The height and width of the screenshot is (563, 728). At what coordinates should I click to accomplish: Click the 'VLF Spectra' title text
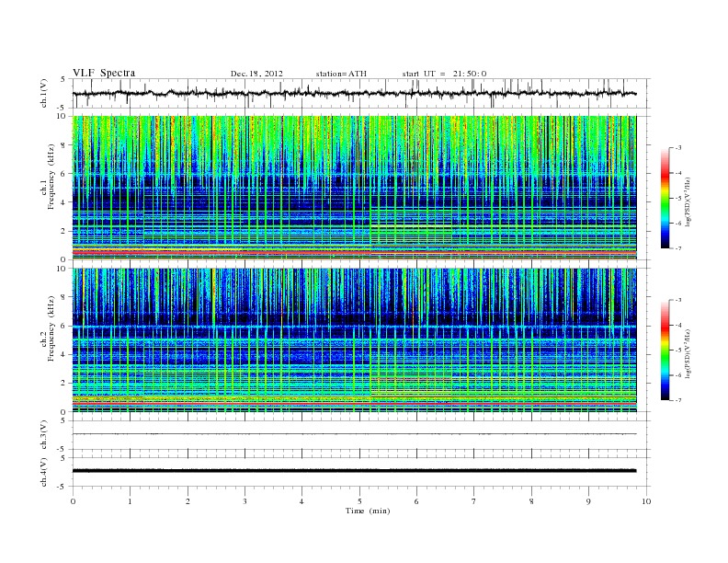click(x=104, y=73)
